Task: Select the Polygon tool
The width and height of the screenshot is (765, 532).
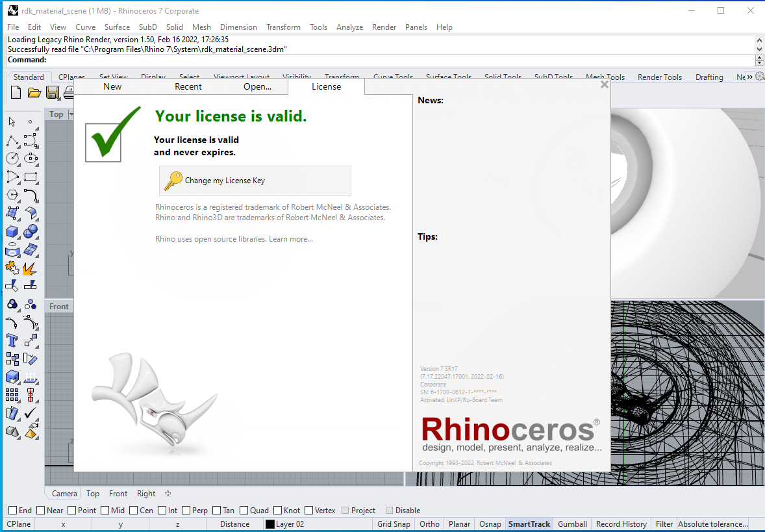Action: pyautogui.click(x=12, y=196)
